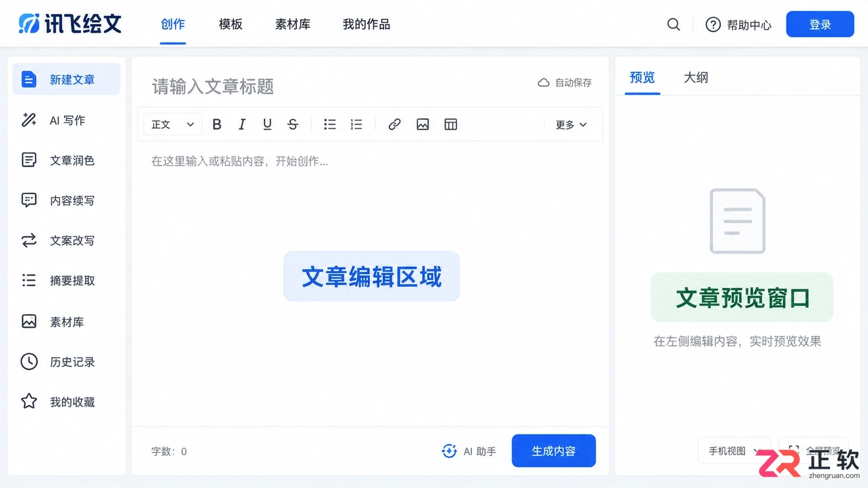Open the AI 助手 assistant

click(469, 451)
